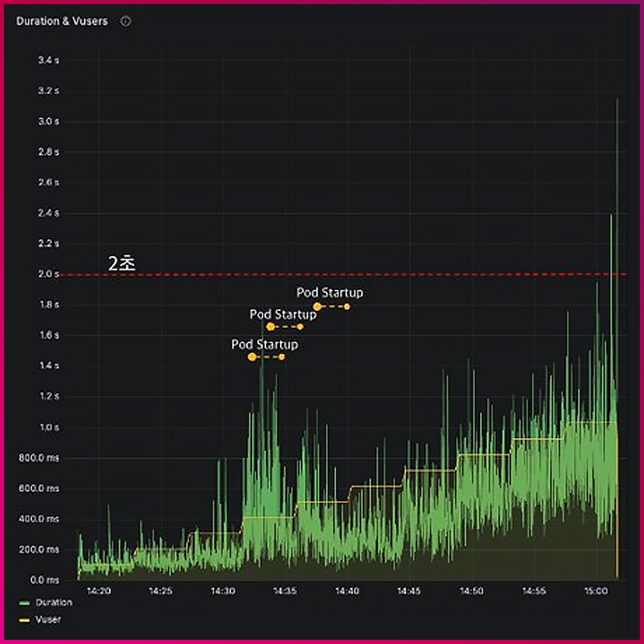Click the 0.0 ms y-axis label
The width and height of the screenshot is (644, 644).
(44, 580)
